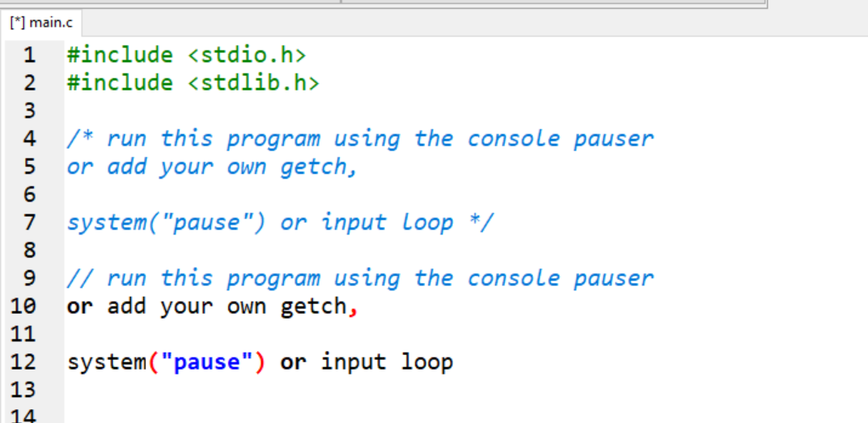Click the word "system" on line 12
The height and width of the screenshot is (423, 868).
point(107,363)
